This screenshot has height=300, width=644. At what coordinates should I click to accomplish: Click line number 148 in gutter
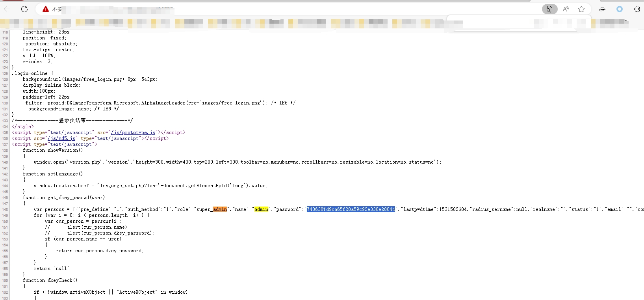[5, 210]
